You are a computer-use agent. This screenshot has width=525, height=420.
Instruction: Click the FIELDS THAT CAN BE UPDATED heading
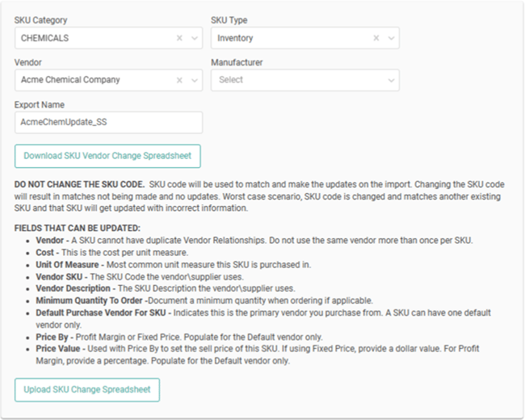point(78,229)
